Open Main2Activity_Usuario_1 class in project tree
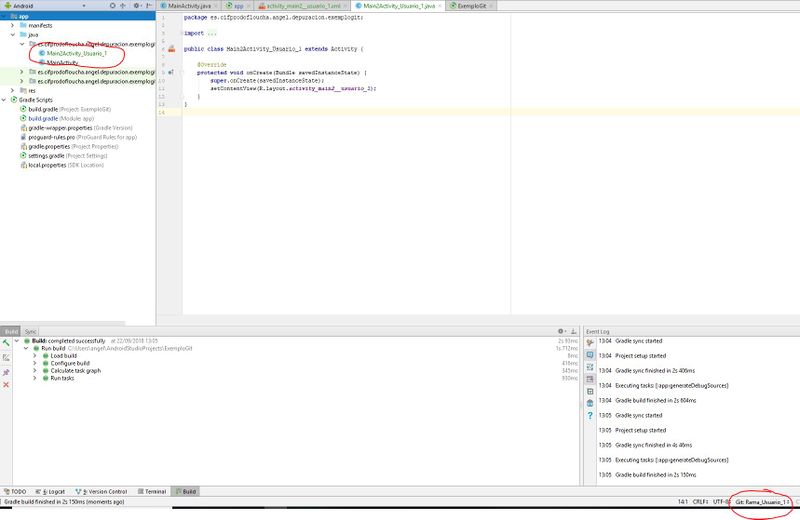The width and height of the screenshot is (800, 520). point(77,53)
